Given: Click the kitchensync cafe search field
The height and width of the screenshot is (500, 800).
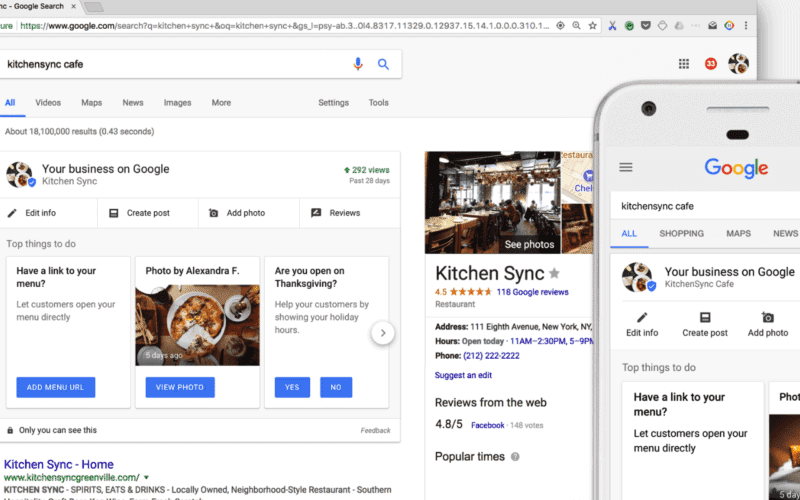Looking at the screenshot, I should click(170, 64).
